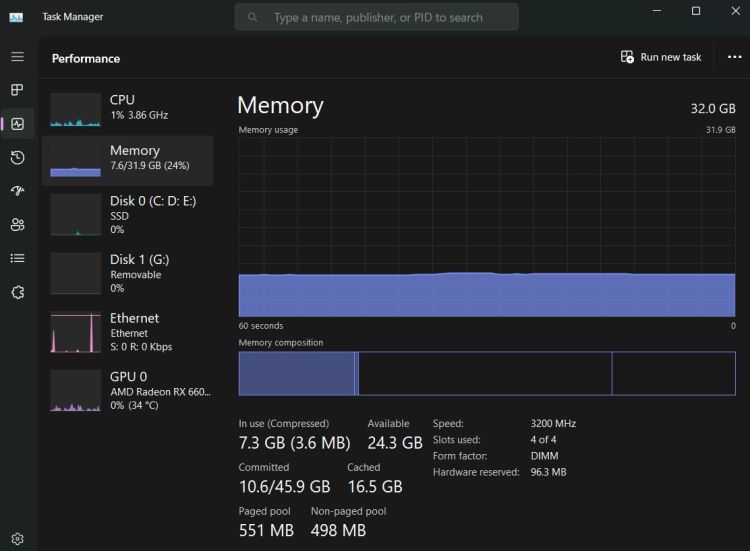
Task: Open the Services puzzle icon
Action: click(17, 292)
